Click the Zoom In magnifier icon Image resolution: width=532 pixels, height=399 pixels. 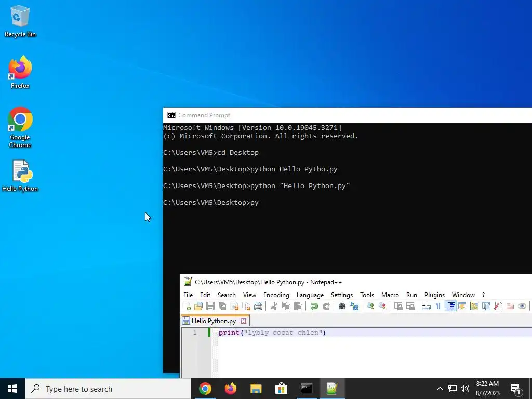coord(370,307)
